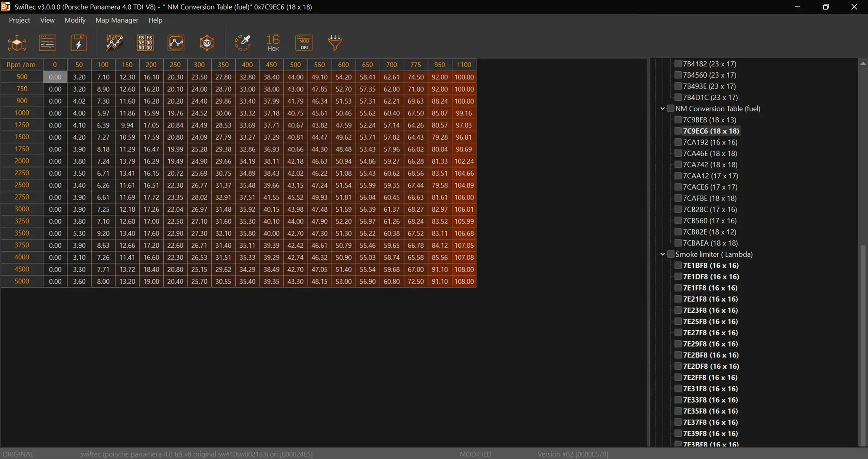The image size is (868, 459).
Task: Click the original .ori filename in status bar
Action: (196, 454)
